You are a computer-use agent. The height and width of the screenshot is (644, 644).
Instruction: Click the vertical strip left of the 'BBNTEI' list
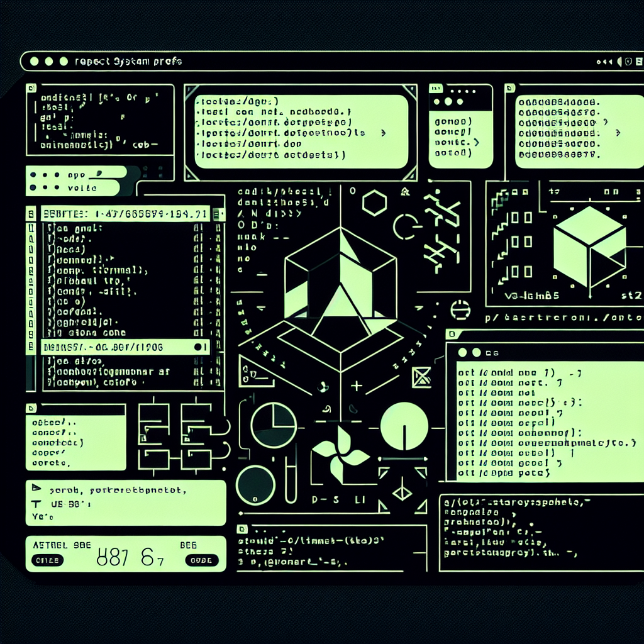pos(31,287)
